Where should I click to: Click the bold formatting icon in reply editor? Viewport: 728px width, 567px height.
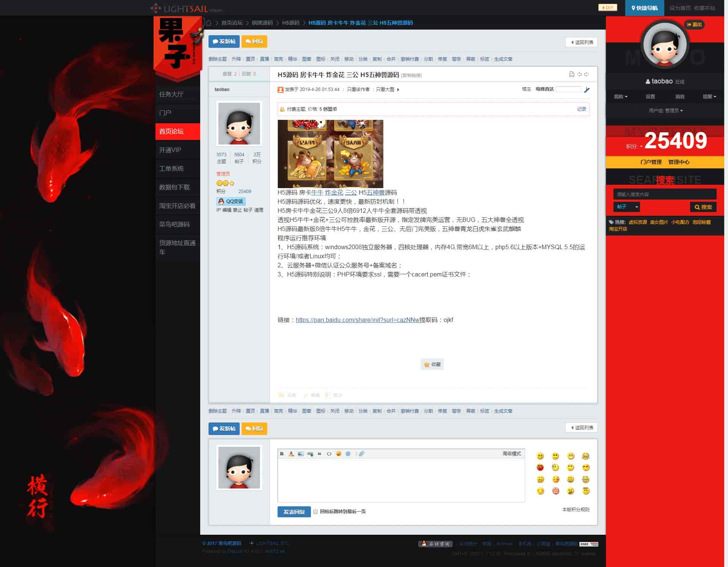pos(282,454)
